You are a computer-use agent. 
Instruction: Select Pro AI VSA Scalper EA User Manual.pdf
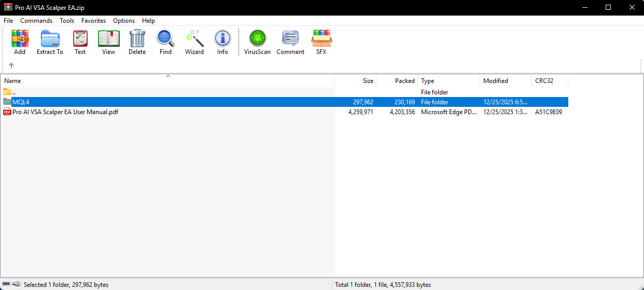[65, 112]
